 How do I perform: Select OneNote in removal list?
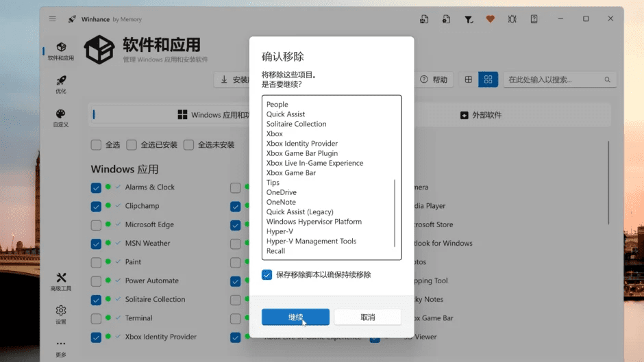coord(281,202)
